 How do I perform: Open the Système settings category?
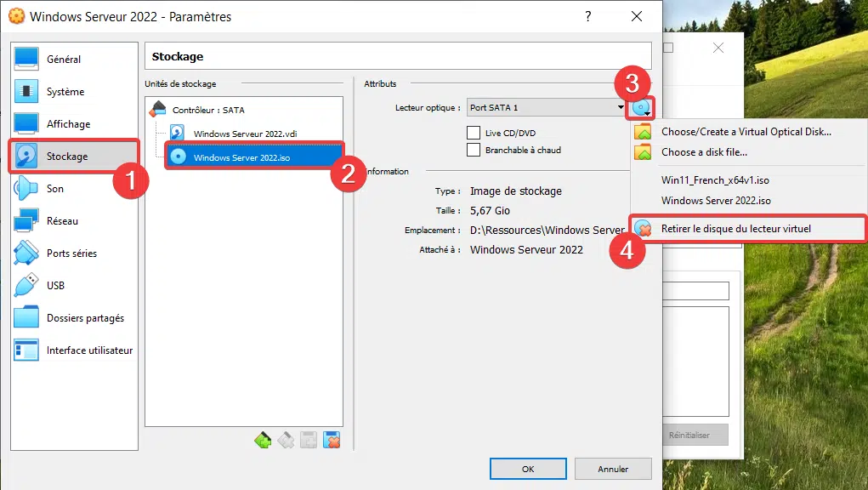click(x=74, y=91)
